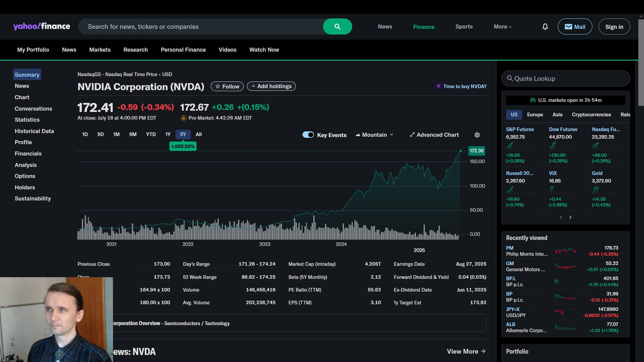Toggle the Key Events switch
Image resolution: width=644 pixels, height=362 pixels.
coord(308,135)
